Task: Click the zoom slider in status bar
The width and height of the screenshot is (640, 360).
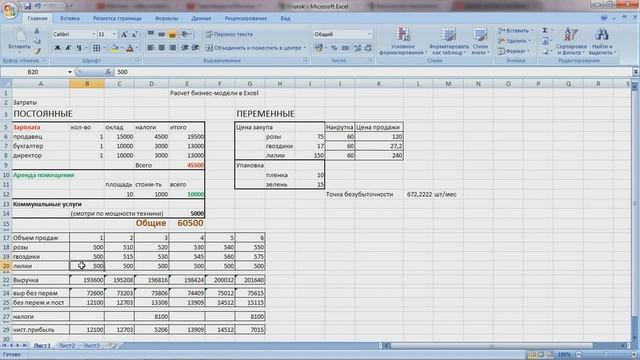Action: click(606, 355)
